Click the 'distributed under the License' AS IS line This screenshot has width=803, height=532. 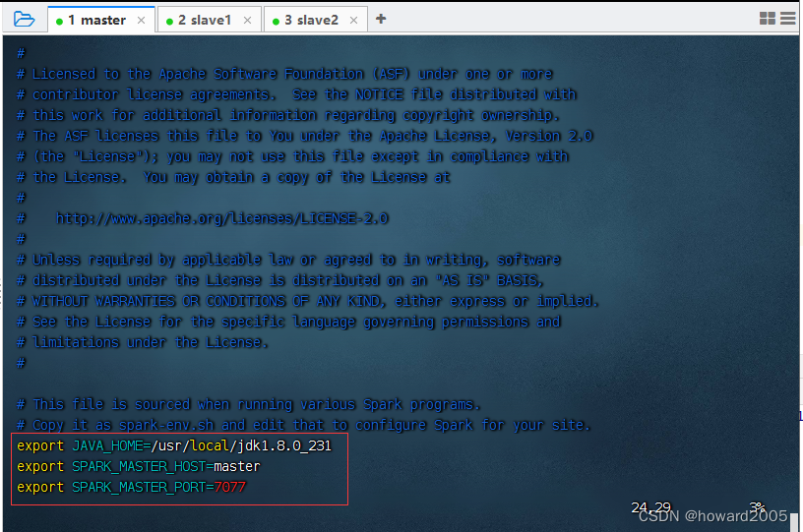click(x=280, y=280)
